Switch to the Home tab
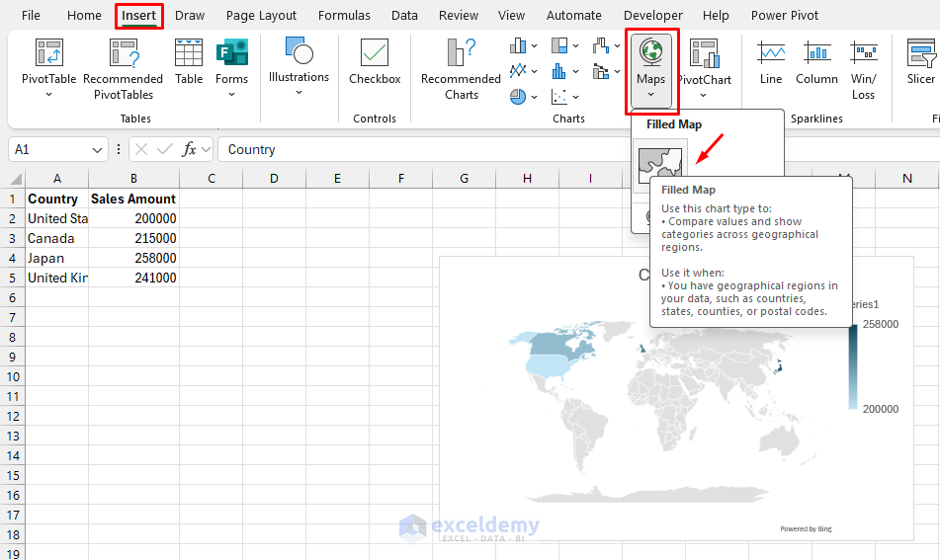Viewport: 940px width, 560px height. (x=84, y=16)
